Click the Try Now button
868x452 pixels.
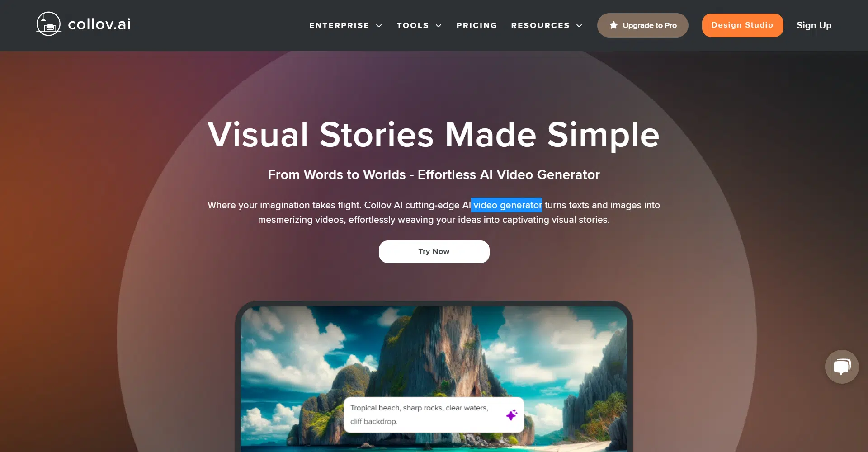coord(434,252)
